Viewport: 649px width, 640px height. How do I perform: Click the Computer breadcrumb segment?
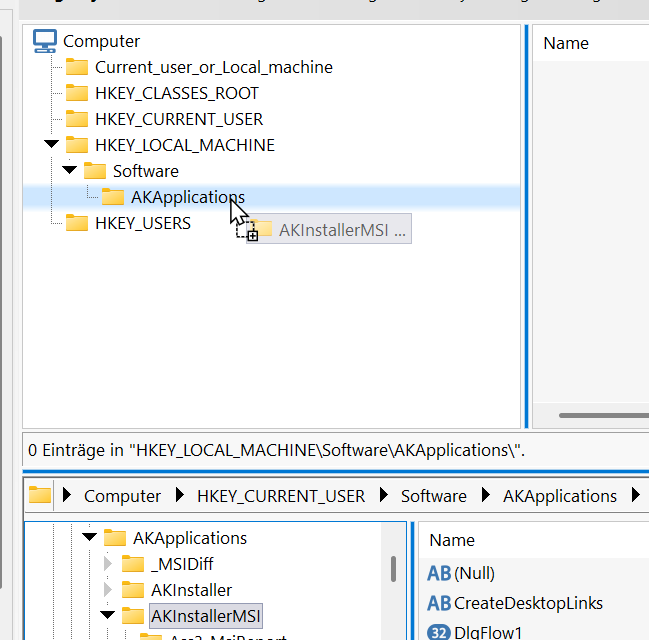tap(122, 496)
